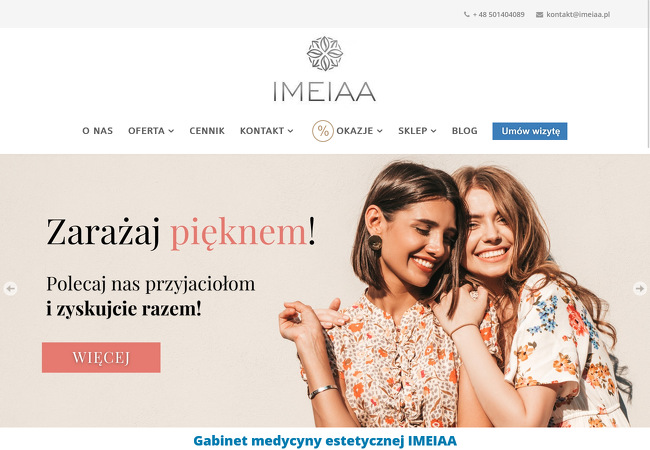Open the O NAS menu item
Screen dimensions: 650x450
(97, 131)
